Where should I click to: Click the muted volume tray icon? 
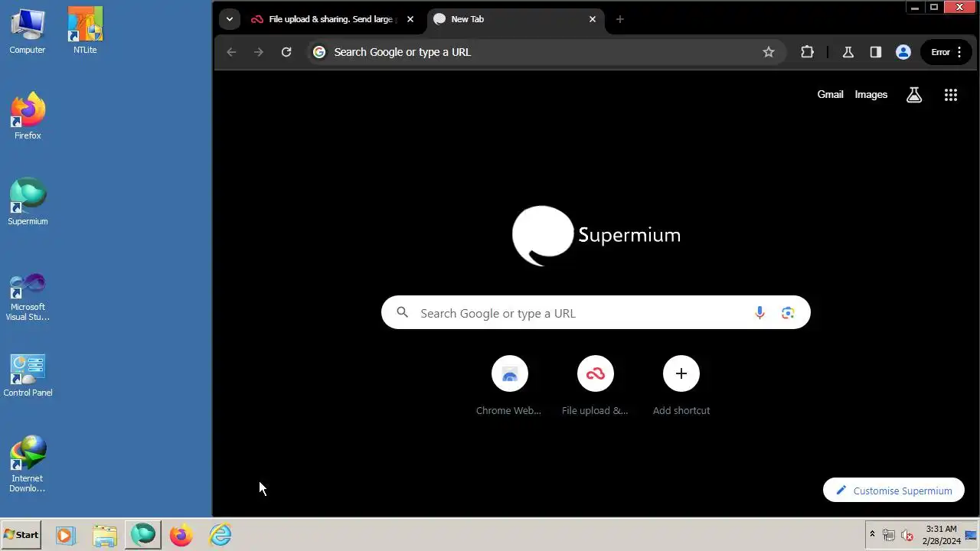907,535
